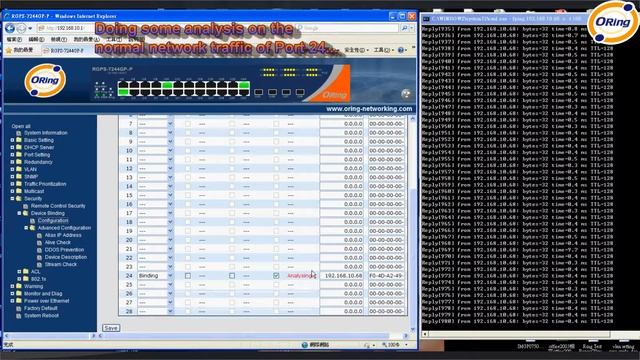The width and height of the screenshot is (640, 360).
Task: Expand the Port Setting tree node
Action: pyautogui.click(x=12, y=155)
